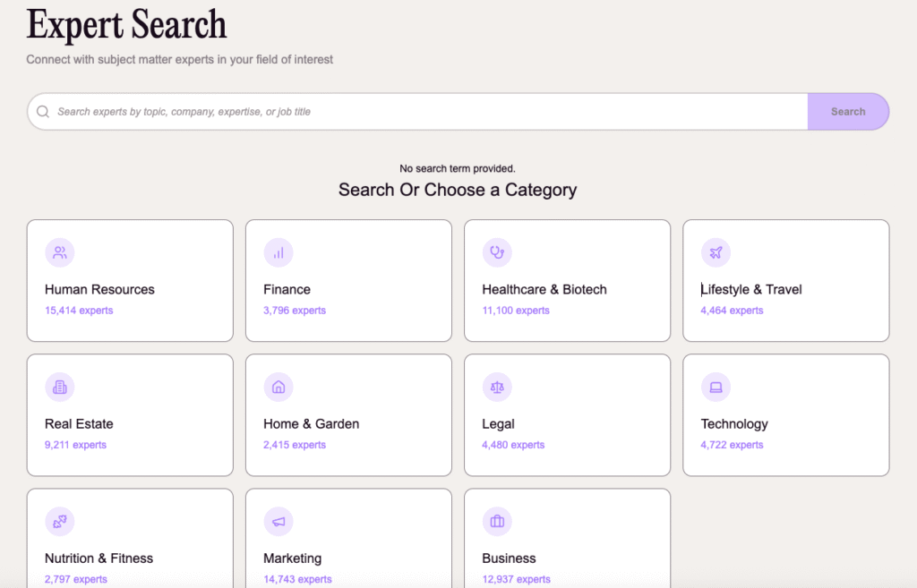Click the Nutrition & Fitness dumbbell icon
Viewport: 917px width, 588px height.
point(60,521)
